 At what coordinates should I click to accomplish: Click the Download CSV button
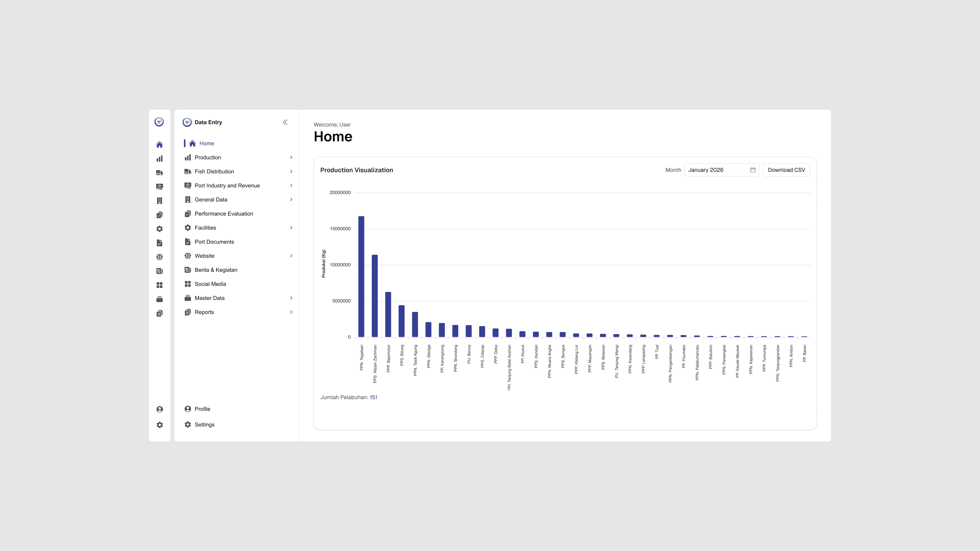pyautogui.click(x=786, y=170)
